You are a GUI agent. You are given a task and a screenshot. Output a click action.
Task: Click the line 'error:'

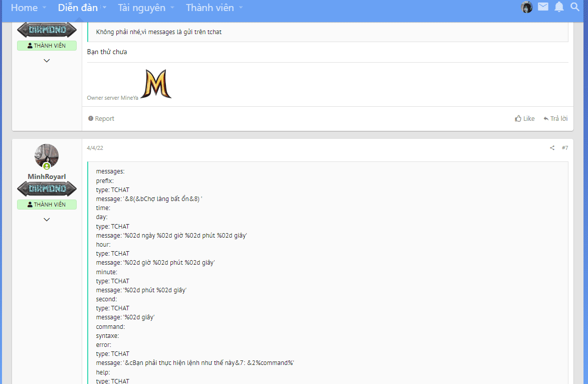103,344
